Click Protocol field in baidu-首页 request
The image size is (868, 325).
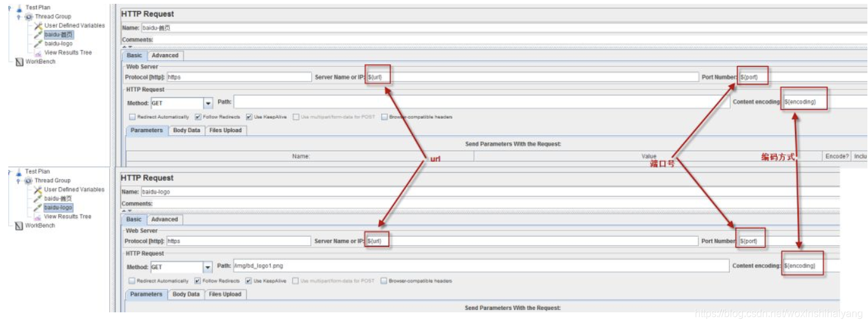click(239, 77)
